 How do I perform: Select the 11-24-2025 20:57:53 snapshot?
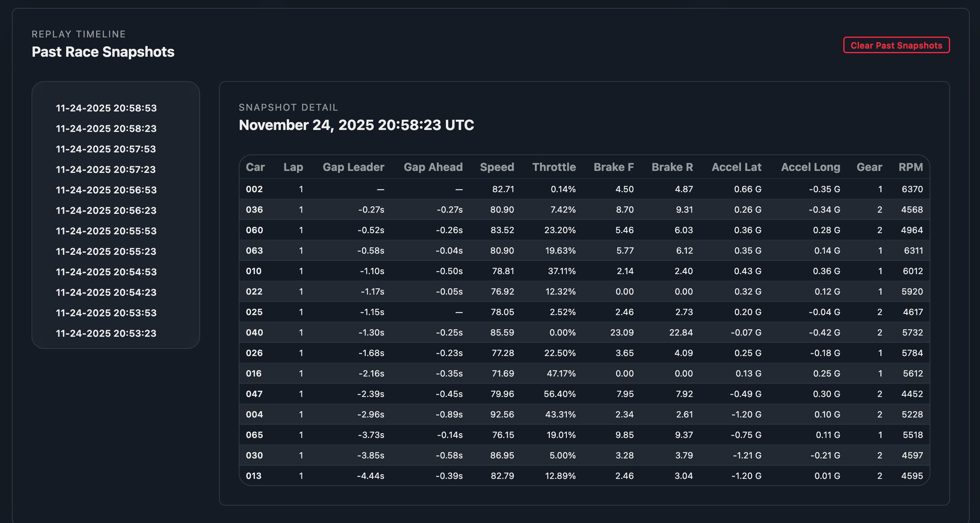click(106, 149)
